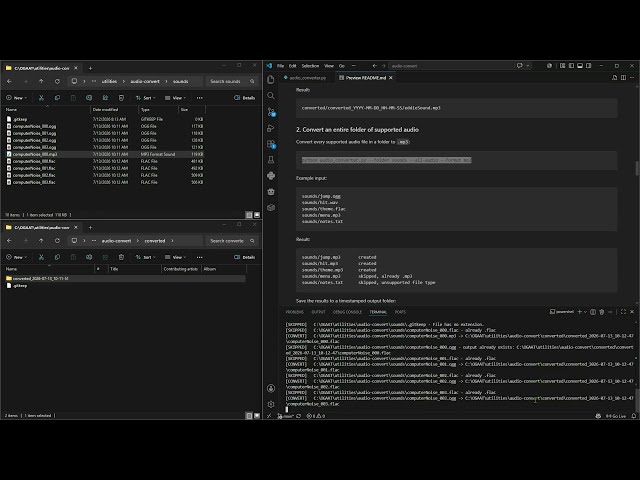The width and height of the screenshot is (640, 480).
Task: Open VS Code Explorer view
Action: [x=271, y=80]
